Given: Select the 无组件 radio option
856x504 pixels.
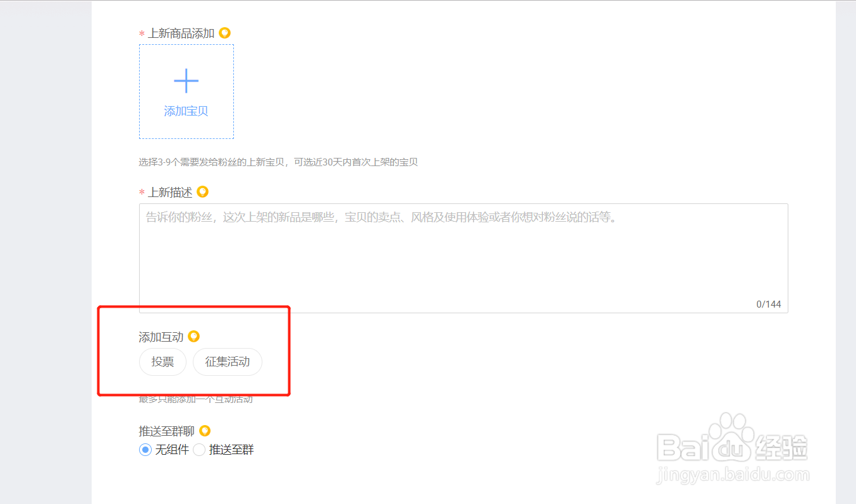Looking at the screenshot, I should click(x=145, y=450).
